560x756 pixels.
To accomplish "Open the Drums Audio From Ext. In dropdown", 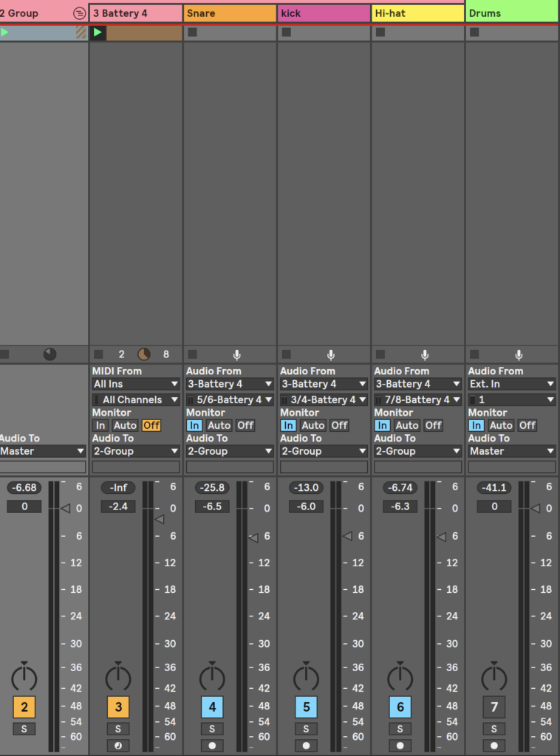I will click(x=511, y=384).
